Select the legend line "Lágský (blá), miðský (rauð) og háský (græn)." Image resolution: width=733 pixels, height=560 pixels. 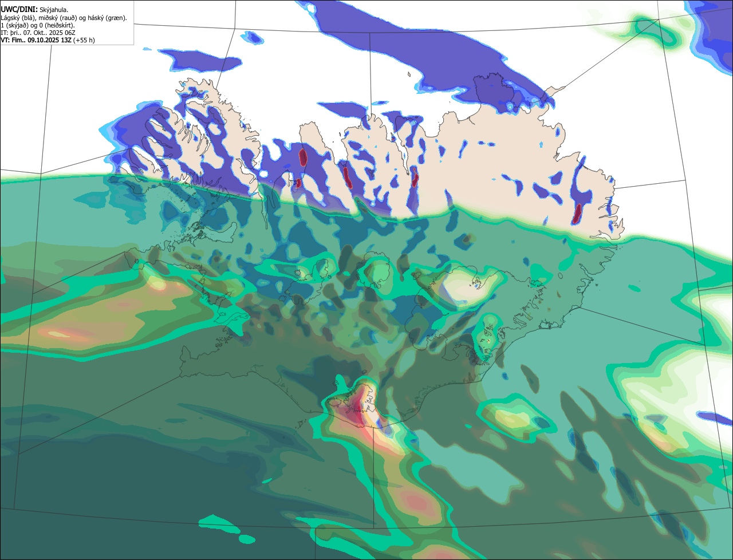coord(64,18)
